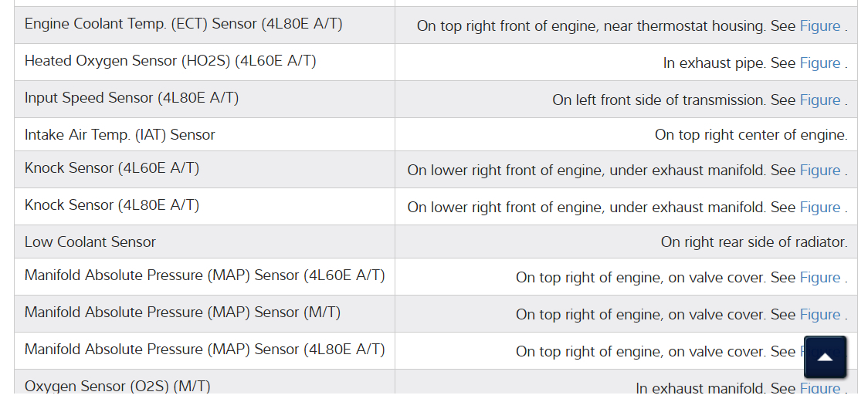Click the Heated Oxygen Sensor (HO2S) label
The height and width of the screenshot is (402, 868).
click(x=170, y=61)
